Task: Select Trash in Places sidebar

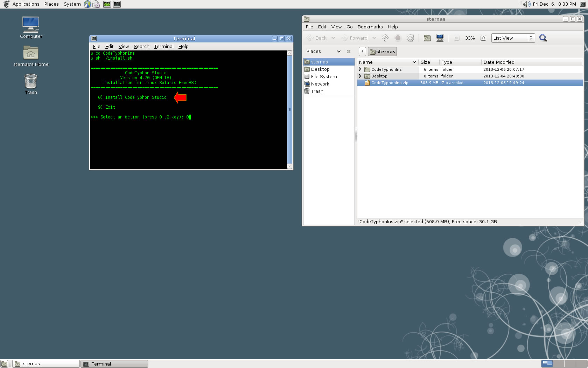Action: click(x=329, y=91)
